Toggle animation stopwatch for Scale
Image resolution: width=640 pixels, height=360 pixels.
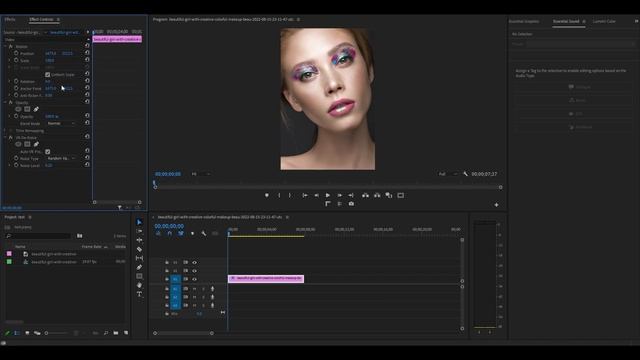[x=16, y=60]
